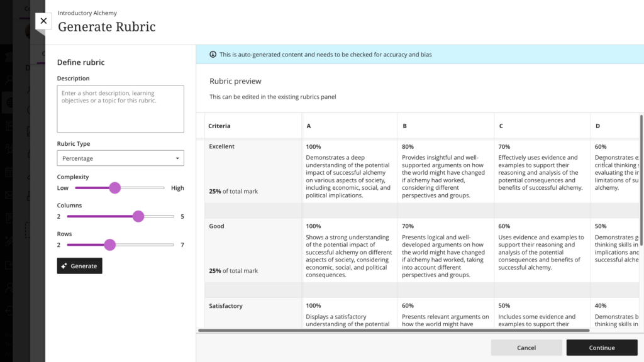Click the sparkle icon on Generate button

point(64,266)
